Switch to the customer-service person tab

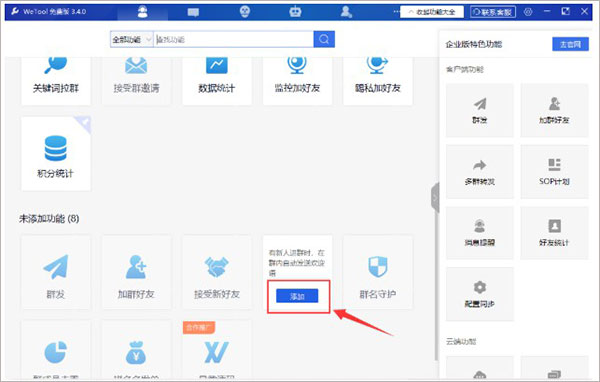pos(143,12)
